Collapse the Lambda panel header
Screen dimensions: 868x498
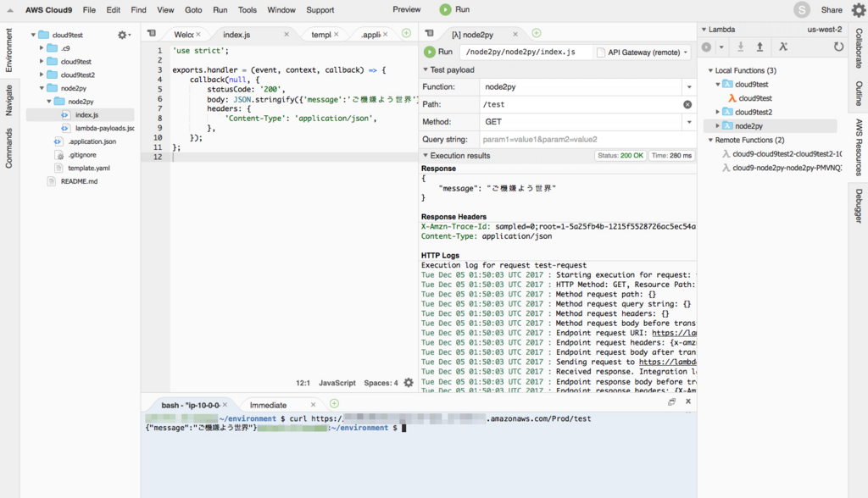(x=704, y=30)
